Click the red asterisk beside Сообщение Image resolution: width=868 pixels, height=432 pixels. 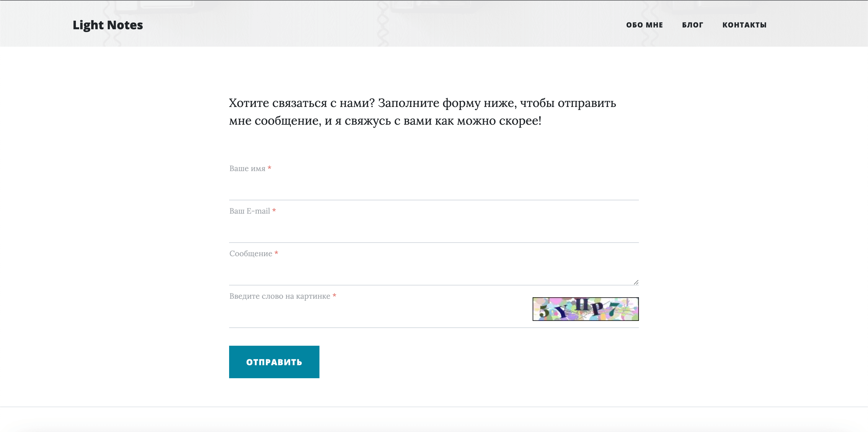coord(276,253)
